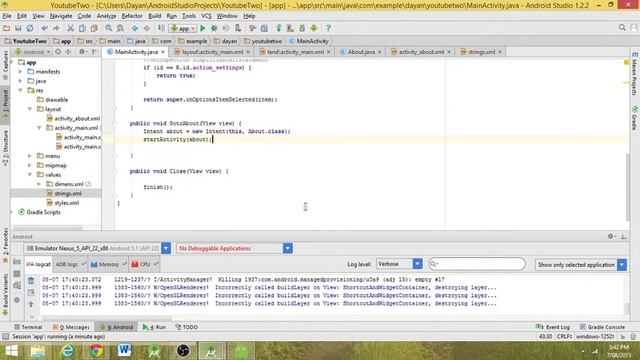This screenshot has height=360, width=640.
Task: Click the Paste icon in toolbar
Action: (x=94, y=28)
